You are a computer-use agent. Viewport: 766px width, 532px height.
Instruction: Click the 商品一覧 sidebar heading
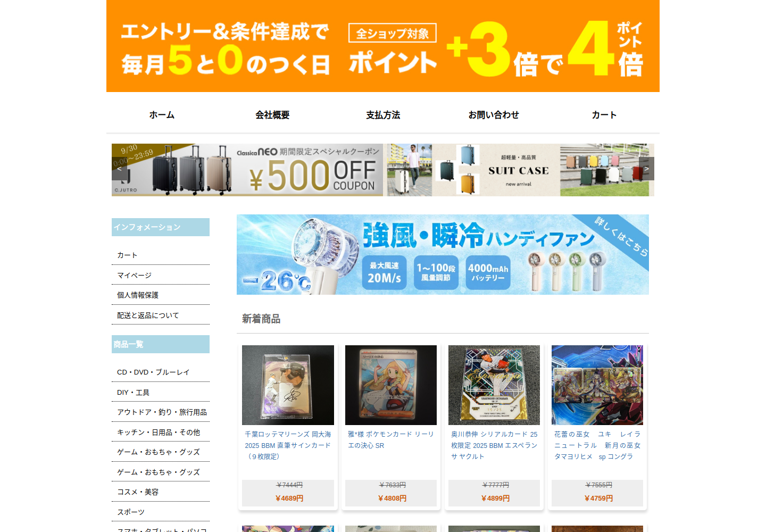click(161, 344)
